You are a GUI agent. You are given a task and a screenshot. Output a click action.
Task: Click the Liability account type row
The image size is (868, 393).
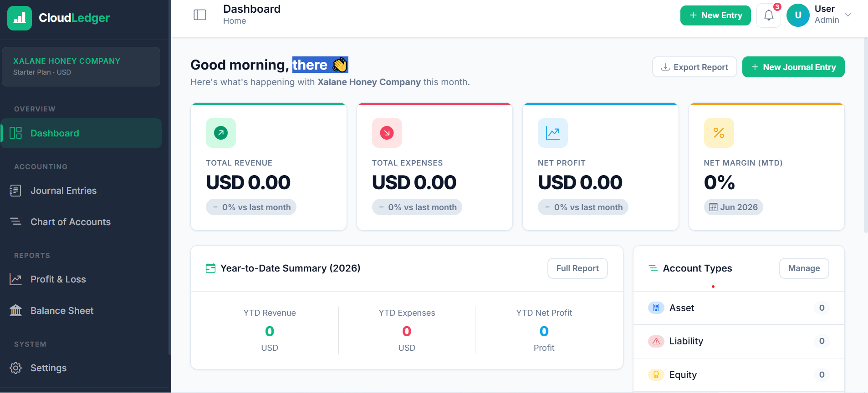pos(739,341)
